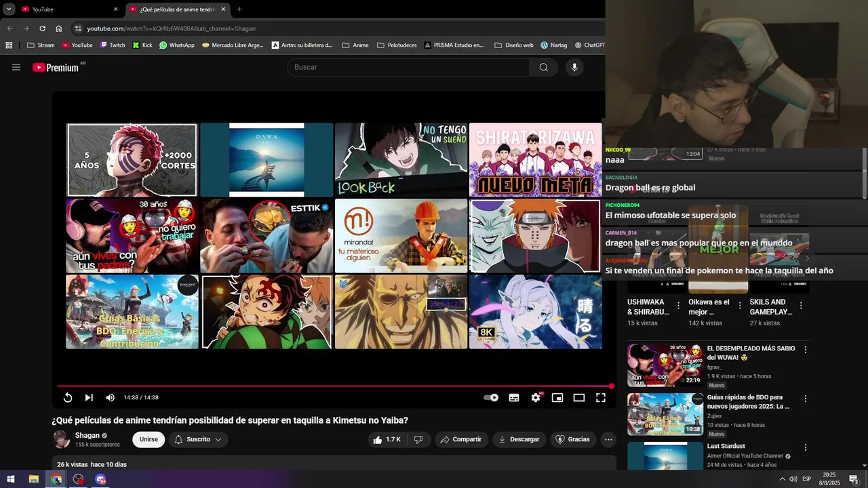Open the WhatsApp bookmark

coord(177,45)
